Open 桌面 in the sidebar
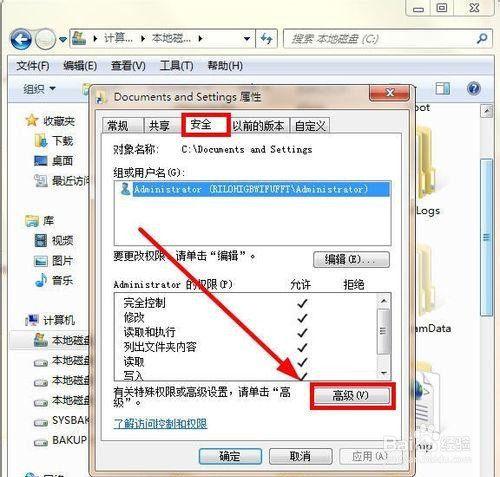 tap(53, 161)
